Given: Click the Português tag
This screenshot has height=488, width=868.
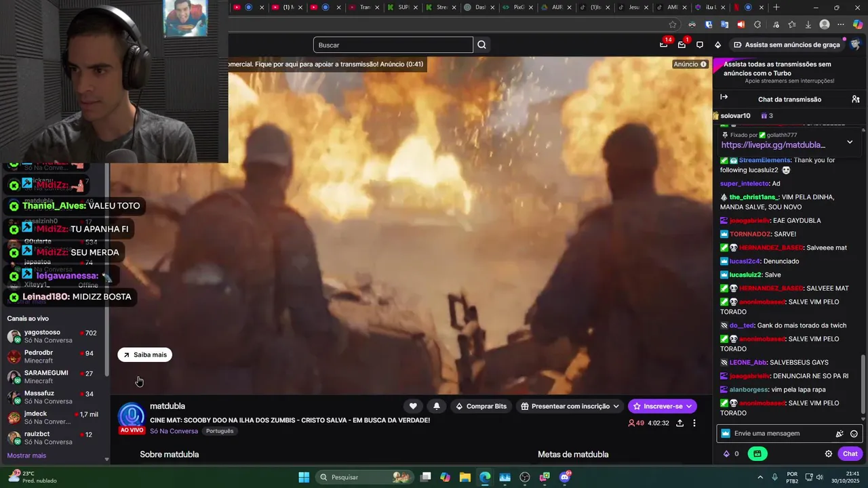Looking at the screenshot, I should pyautogui.click(x=220, y=431).
